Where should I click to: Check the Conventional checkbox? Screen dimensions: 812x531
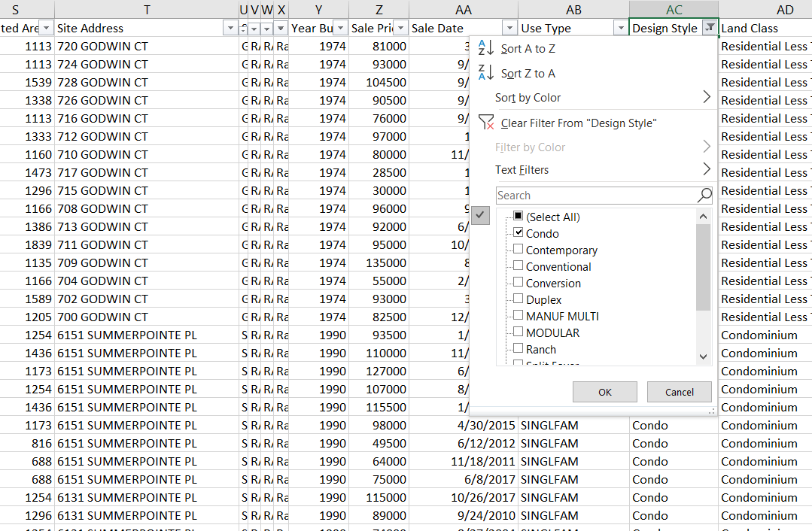[518, 265]
